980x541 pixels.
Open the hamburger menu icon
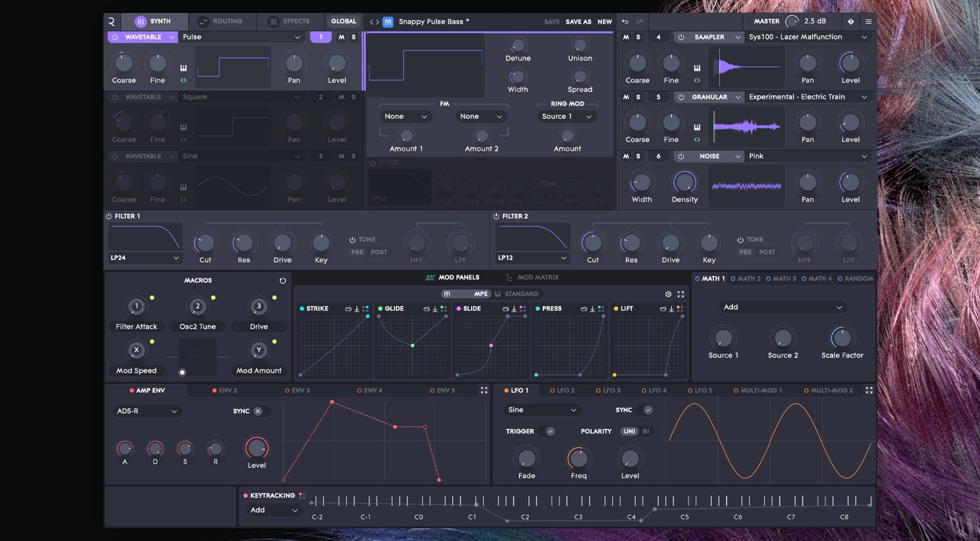[x=869, y=22]
